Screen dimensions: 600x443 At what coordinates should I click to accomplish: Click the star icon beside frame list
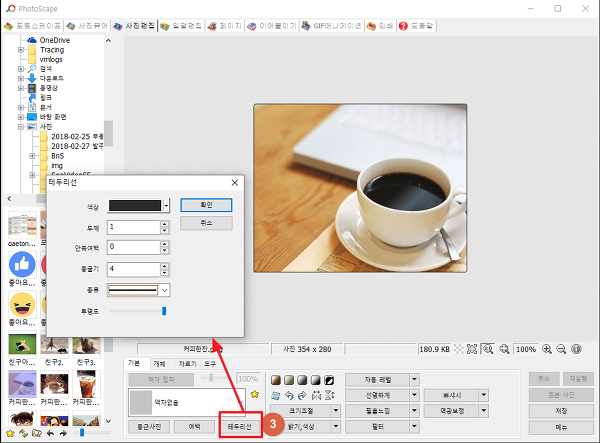point(254,394)
